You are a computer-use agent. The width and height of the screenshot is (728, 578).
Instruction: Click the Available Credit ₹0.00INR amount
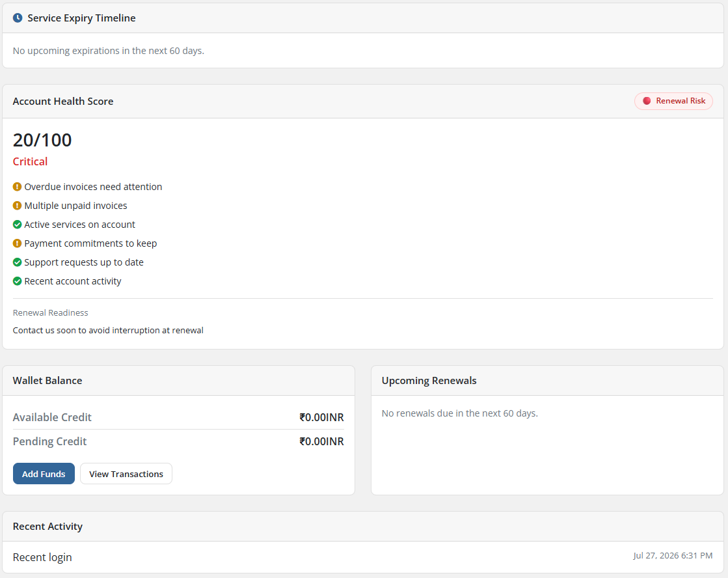pos(322,417)
